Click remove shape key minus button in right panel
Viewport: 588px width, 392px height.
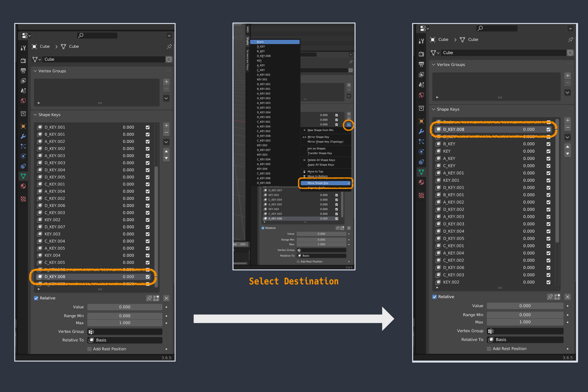pyautogui.click(x=567, y=127)
